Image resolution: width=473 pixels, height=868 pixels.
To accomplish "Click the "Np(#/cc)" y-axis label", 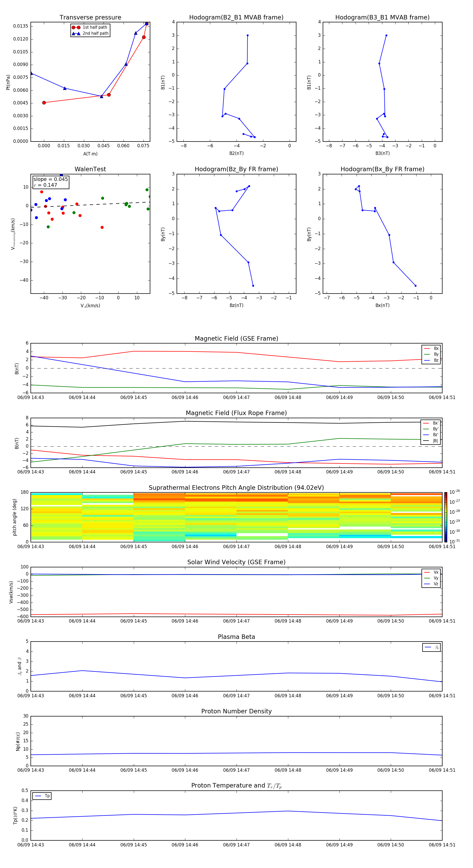I will [18, 741].
